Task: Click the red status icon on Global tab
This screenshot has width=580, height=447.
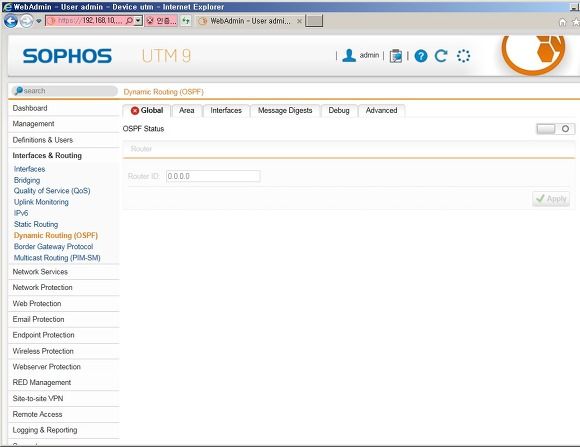Action: click(x=135, y=110)
